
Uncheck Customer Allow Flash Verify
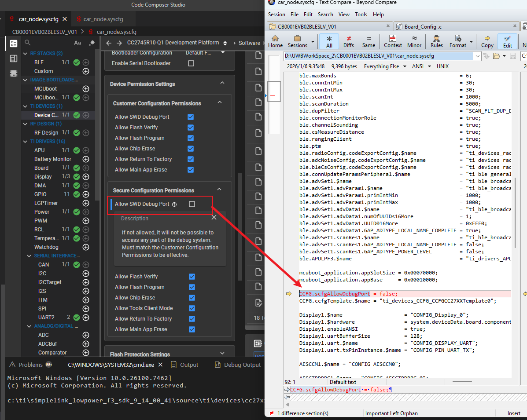191,128
